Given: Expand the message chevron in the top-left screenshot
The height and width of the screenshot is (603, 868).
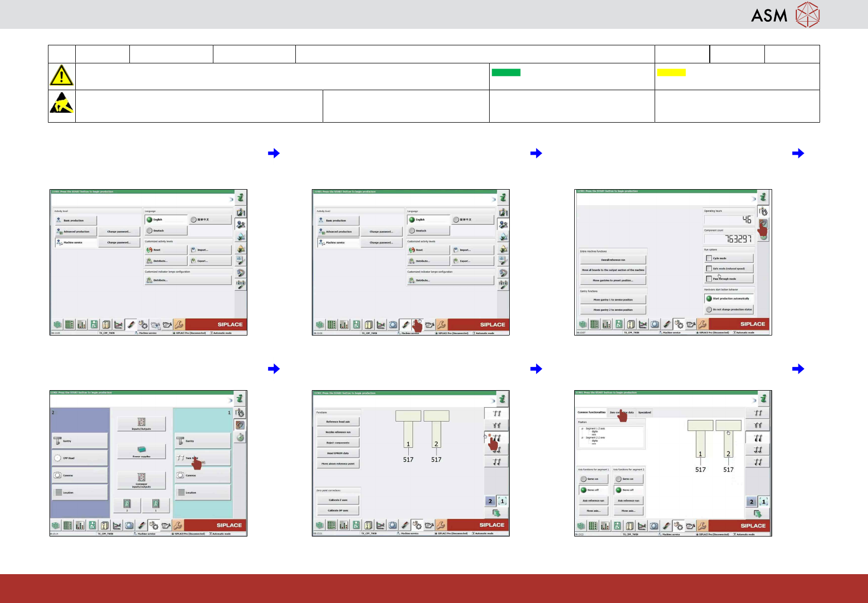Looking at the screenshot, I should pos(231,199).
